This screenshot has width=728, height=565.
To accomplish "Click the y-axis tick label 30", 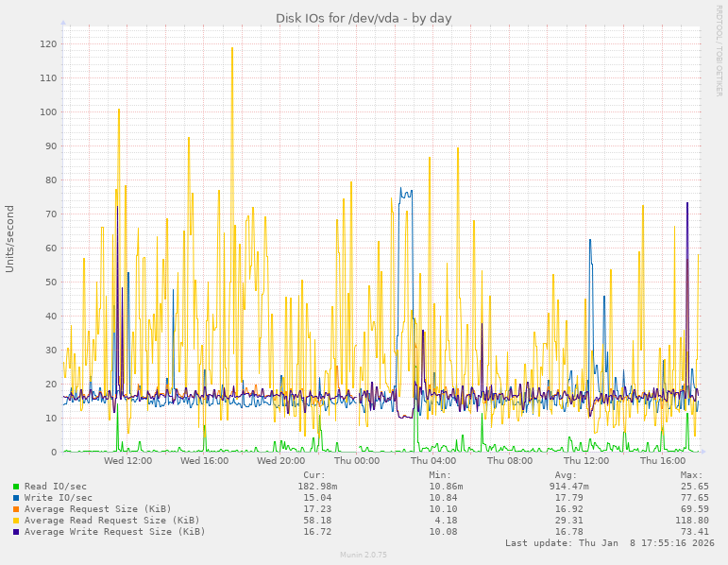I will (x=51, y=351).
